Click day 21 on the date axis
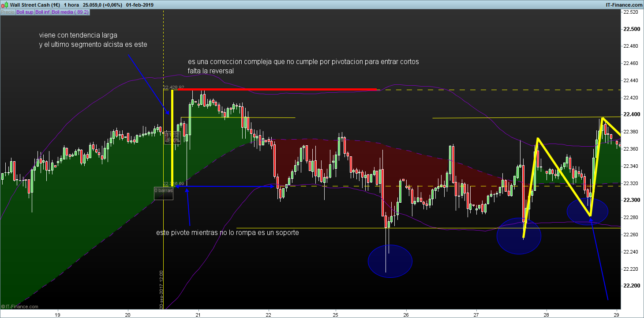The image size is (644, 318). pos(198,314)
